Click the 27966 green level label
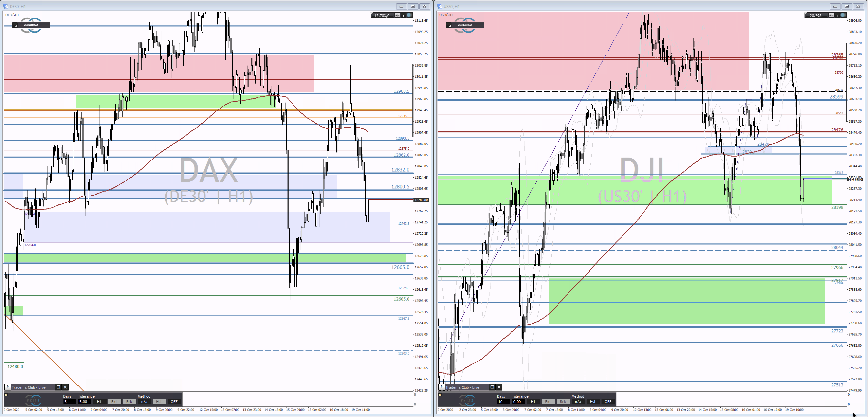868x417 pixels. coord(837,267)
